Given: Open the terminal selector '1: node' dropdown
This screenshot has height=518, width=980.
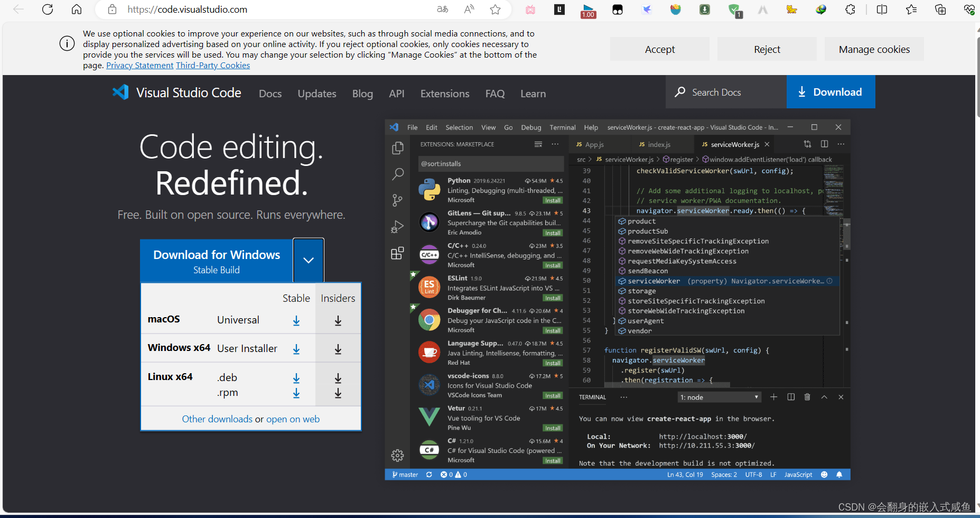Looking at the screenshot, I should [x=719, y=397].
